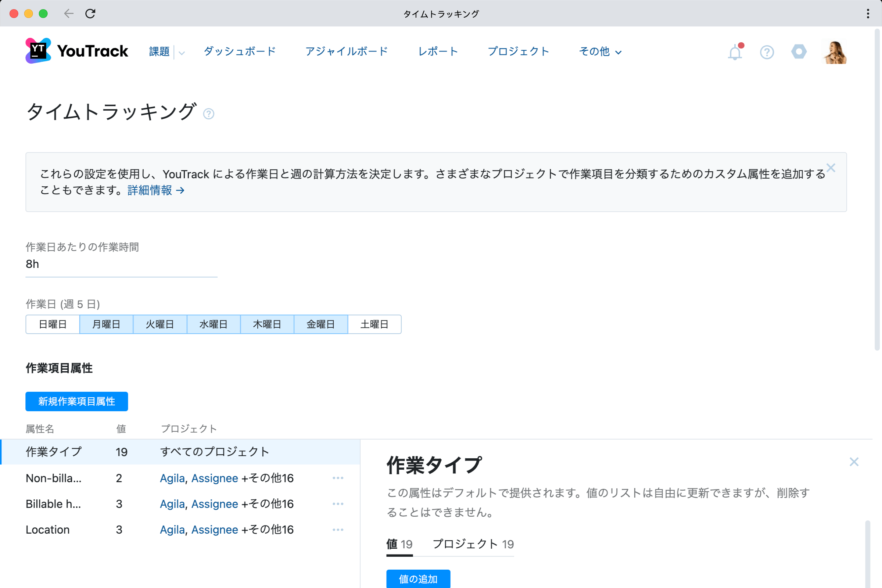Go to アジャイルボード in the navigation
This screenshot has width=882, height=588.
347,51
